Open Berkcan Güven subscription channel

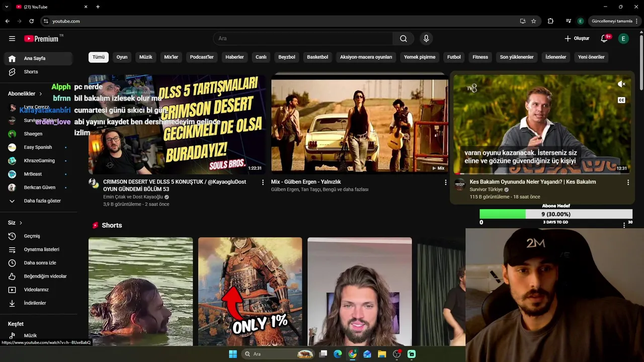[39, 188]
